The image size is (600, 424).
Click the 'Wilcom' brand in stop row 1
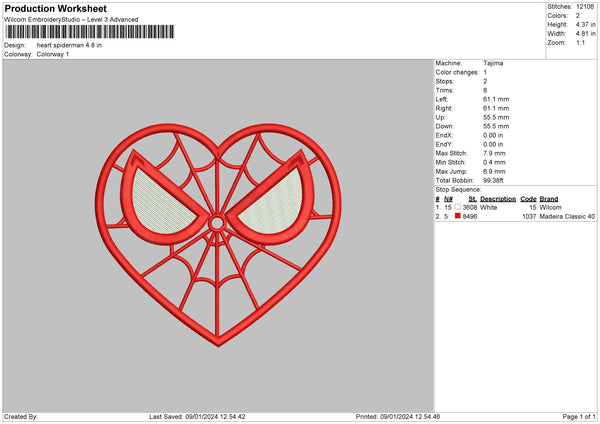pos(550,207)
